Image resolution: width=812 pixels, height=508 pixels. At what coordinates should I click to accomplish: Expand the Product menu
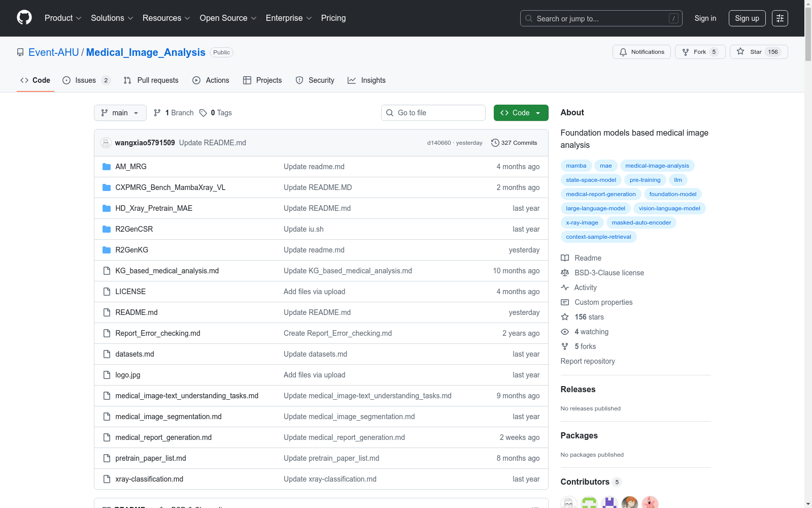63,18
